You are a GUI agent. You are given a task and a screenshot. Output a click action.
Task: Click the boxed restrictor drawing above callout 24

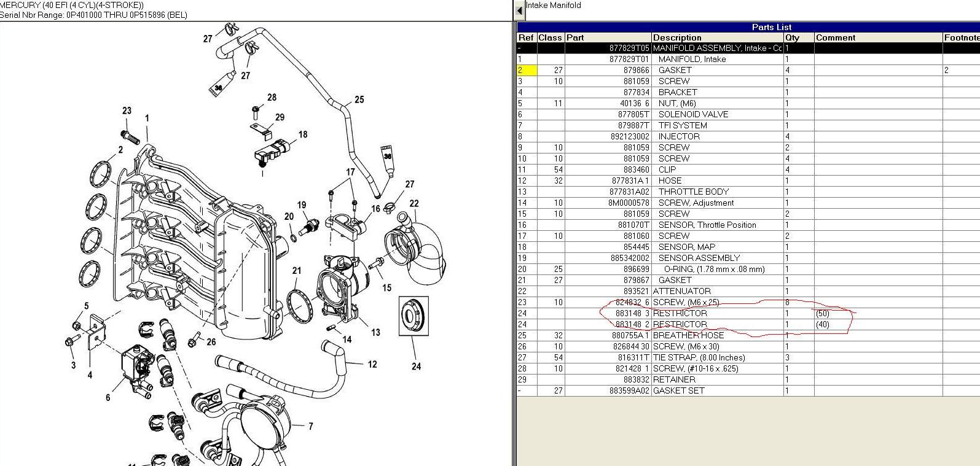click(x=413, y=316)
